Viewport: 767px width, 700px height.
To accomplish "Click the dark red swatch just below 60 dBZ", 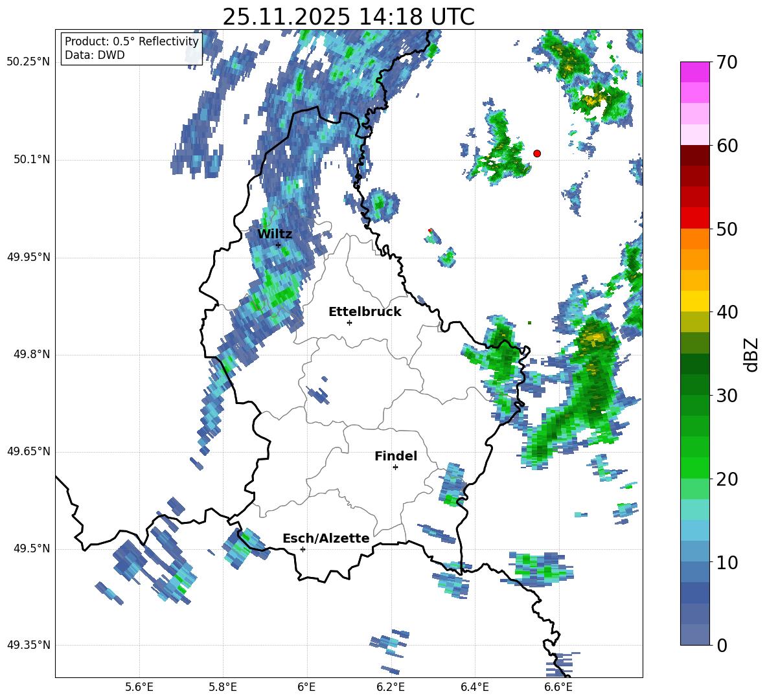I will 694,155.
